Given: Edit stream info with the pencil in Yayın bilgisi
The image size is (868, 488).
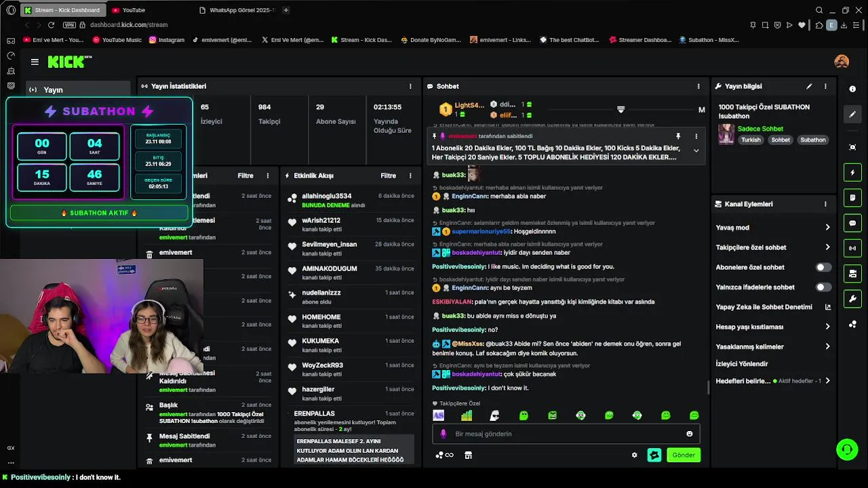Looking at the screenshot, I should [x=809, y=86].
